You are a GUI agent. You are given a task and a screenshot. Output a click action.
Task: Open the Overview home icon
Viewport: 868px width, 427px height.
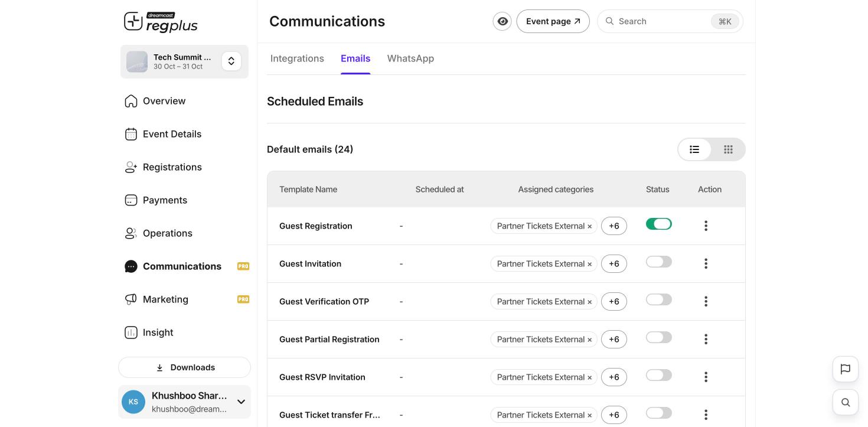(x=131, y=101)
